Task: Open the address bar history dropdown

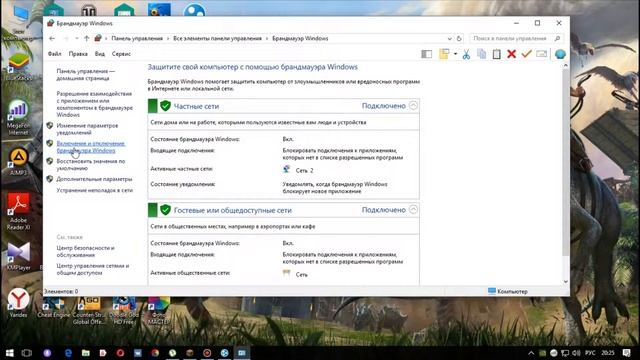Action: pyautogui.click(x=449, y=38)
